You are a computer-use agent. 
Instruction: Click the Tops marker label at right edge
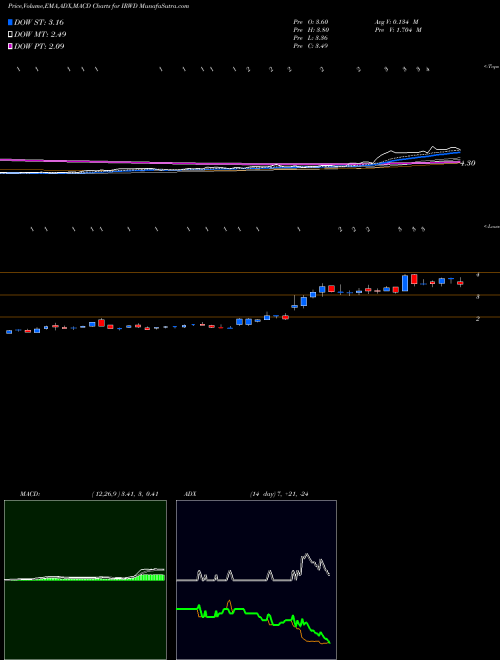pyautogui.click(x=491, y=67)
